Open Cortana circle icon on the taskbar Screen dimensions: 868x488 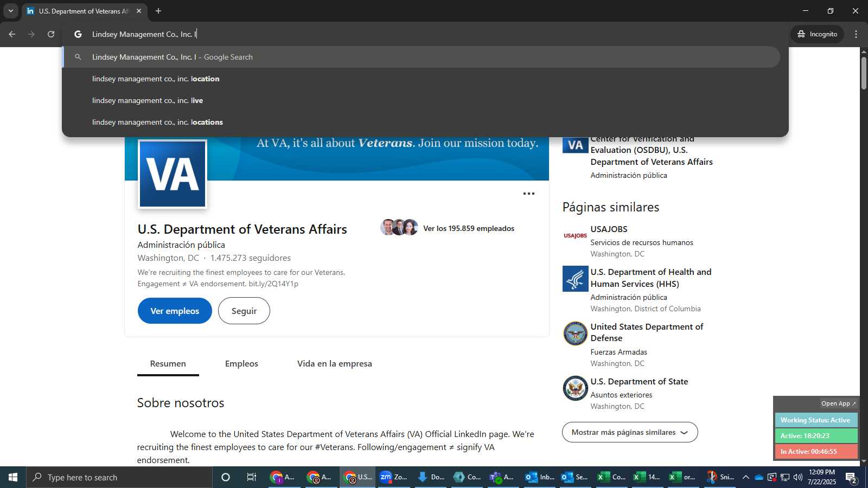click(x=226, y=477)
